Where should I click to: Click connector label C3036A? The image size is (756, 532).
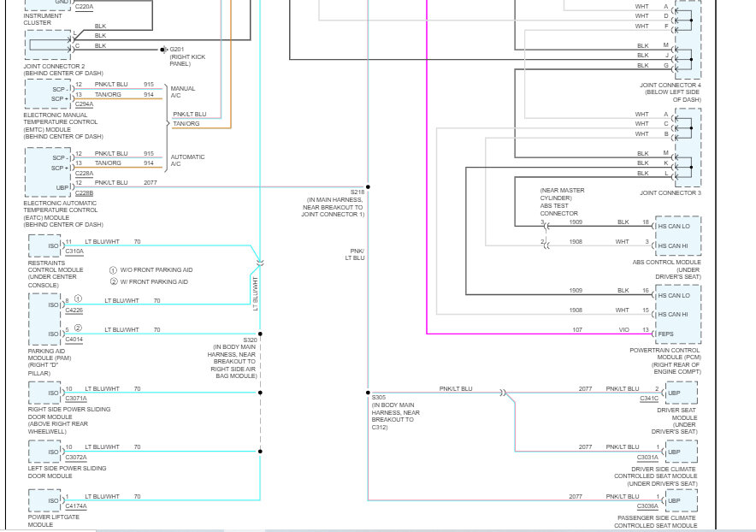pos(647,506)
